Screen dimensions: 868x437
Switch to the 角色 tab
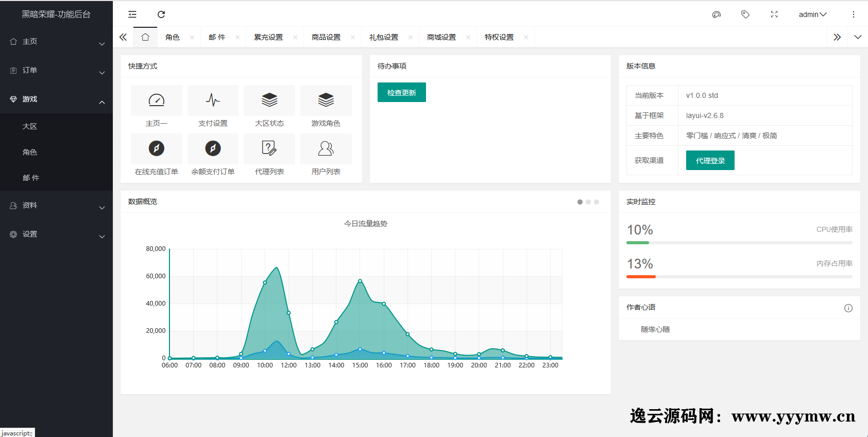pyautogui.click(x=173, y=37)
